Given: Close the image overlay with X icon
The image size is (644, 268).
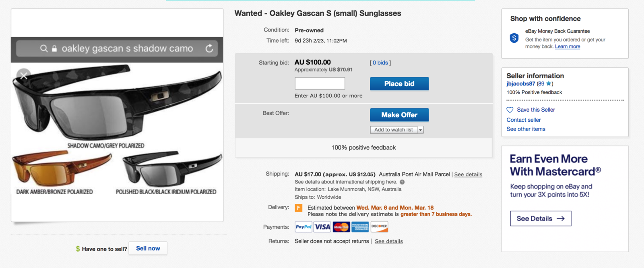Looking at the screenshot, I should 24,75.
